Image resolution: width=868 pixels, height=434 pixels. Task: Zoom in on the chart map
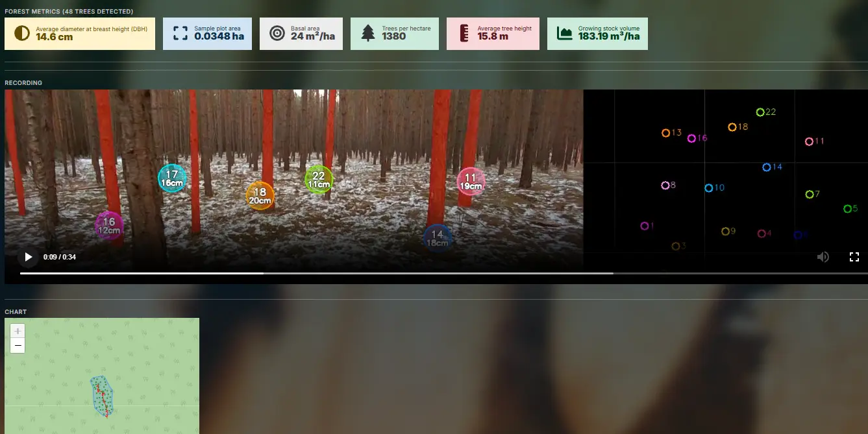18,332
